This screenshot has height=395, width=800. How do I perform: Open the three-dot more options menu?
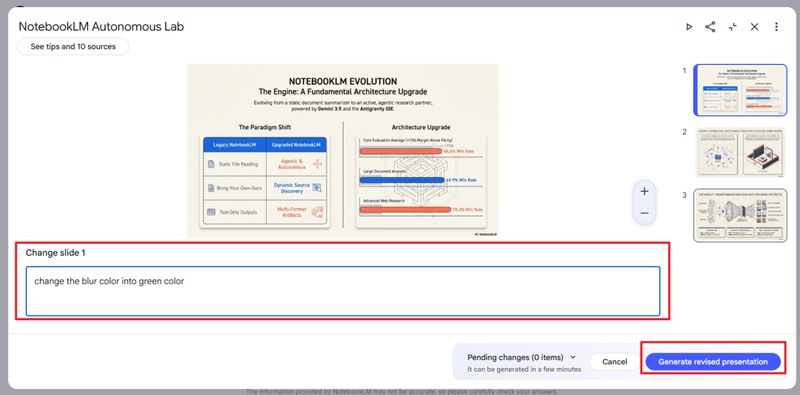[776, 27]
